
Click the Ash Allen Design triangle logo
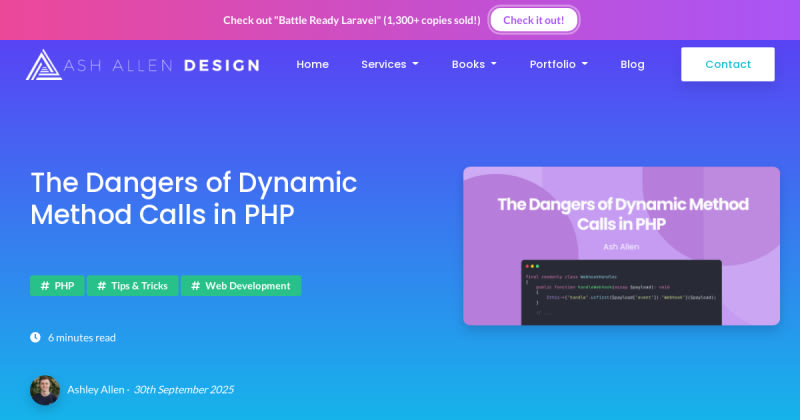[x=44, y=65]
